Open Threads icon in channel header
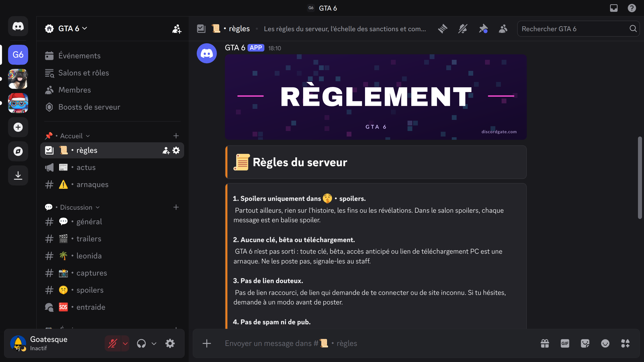 point(443,29)
